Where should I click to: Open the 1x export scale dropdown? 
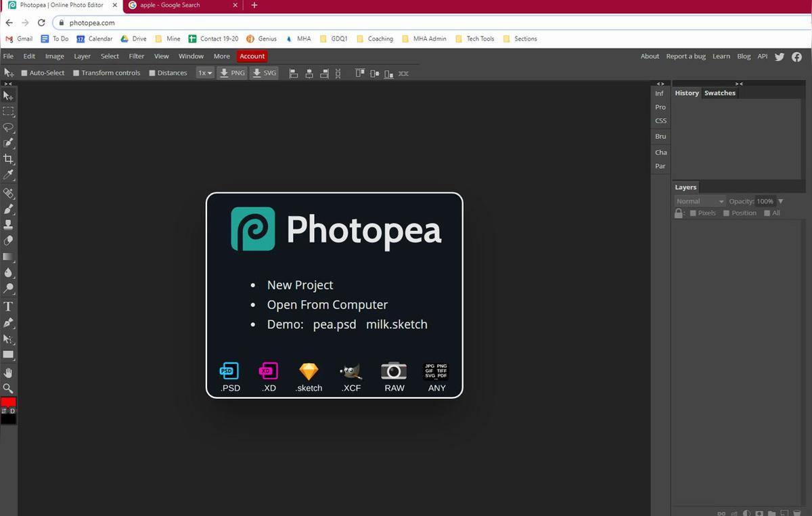tap(205, 73)
